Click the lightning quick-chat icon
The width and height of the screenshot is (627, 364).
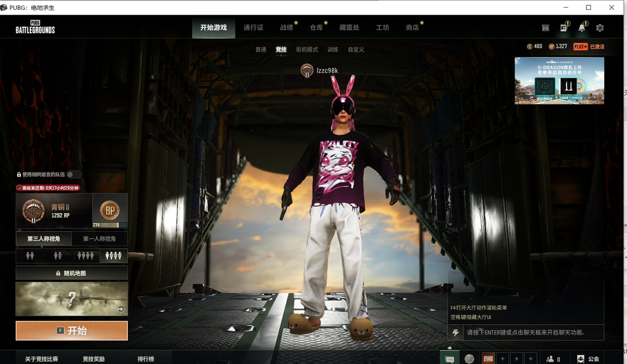pos(456,333)
